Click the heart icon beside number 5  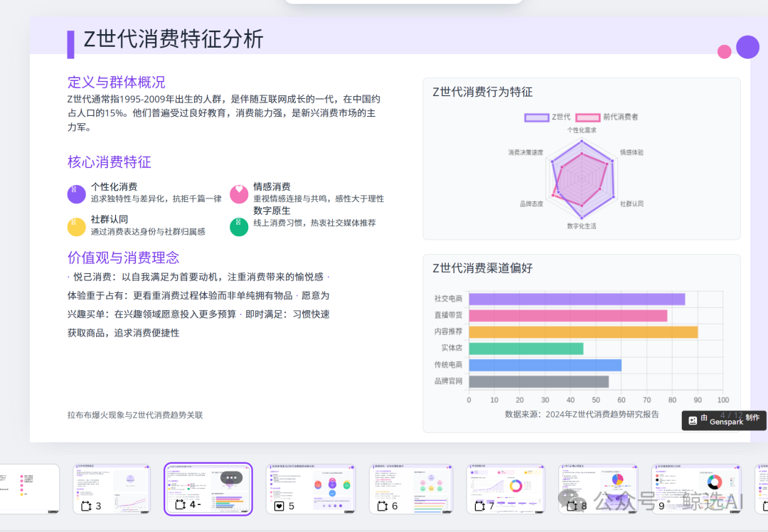(279, 506)
